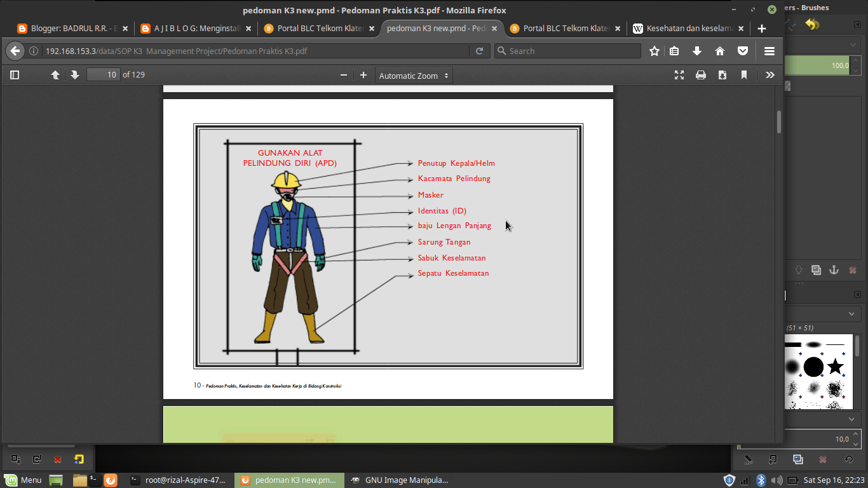Select the hard round brush in GIMP

pos(813,367)
